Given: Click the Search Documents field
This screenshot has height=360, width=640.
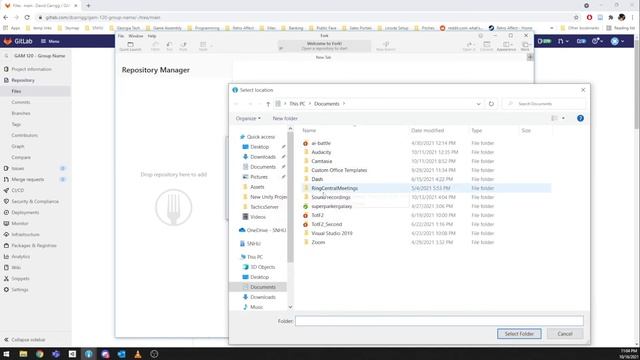Looking at the screenshot, I should point(544,104).
